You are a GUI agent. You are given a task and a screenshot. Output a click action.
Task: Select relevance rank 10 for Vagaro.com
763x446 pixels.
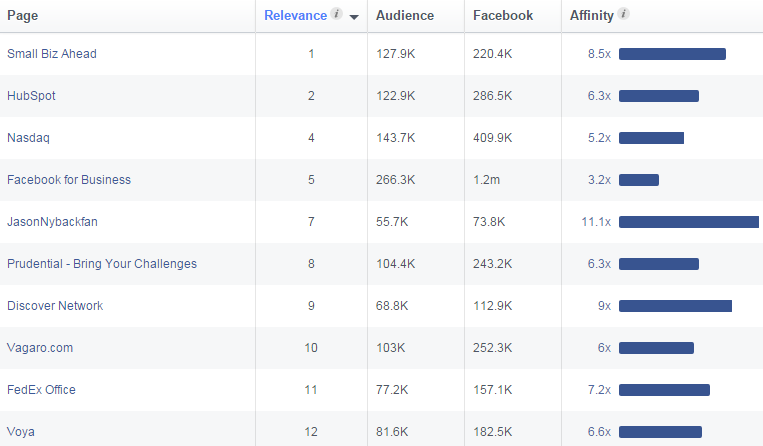coord(311,348)
